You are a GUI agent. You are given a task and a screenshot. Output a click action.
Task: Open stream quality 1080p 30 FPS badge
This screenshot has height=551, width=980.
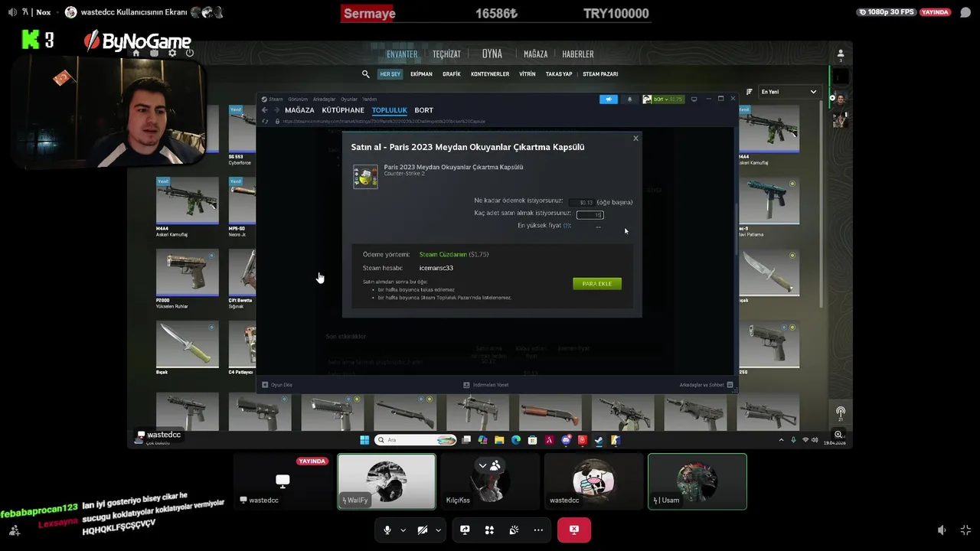887,12
